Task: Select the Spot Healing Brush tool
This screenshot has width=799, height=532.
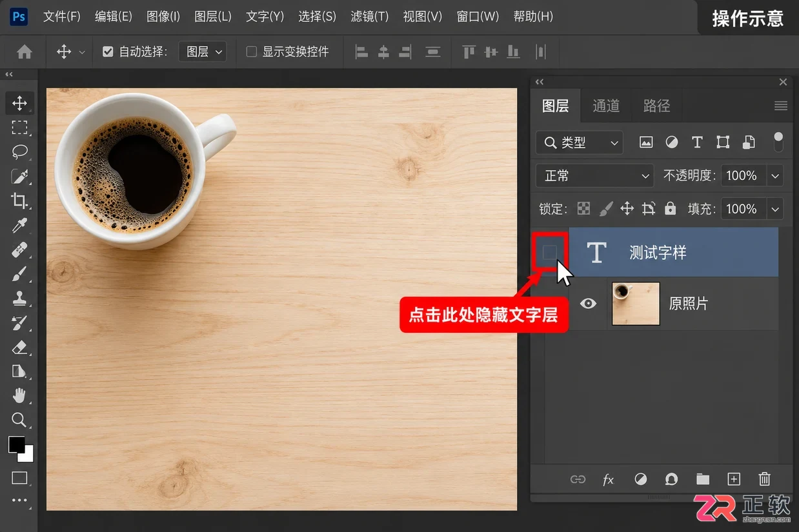Action: (19, 250)
